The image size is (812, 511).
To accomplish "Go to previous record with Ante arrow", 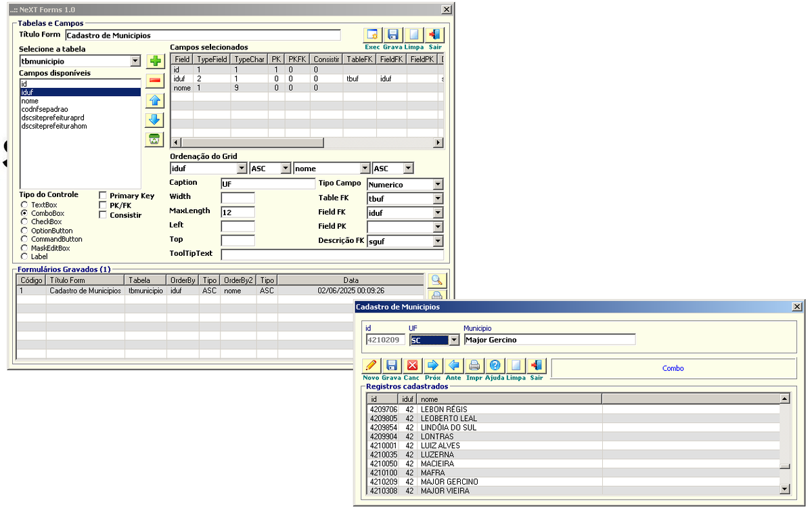I will [x=453, y=365].
